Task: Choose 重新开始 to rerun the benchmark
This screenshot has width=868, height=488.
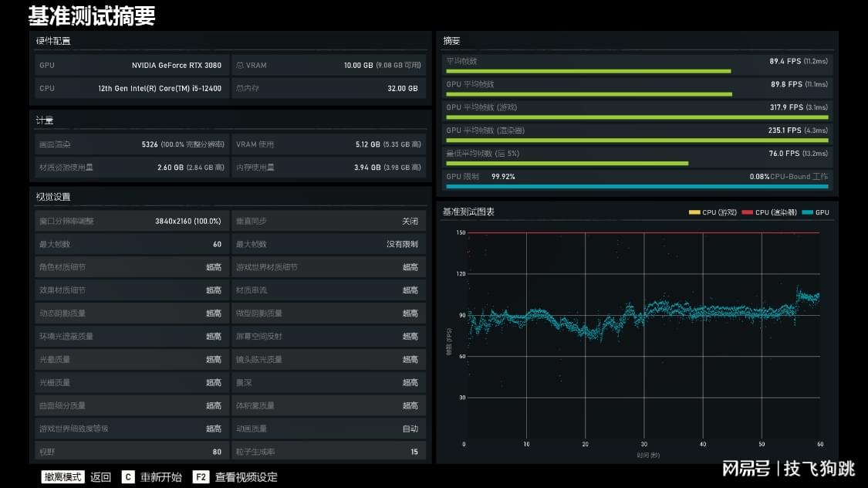Action: (161, 477)
